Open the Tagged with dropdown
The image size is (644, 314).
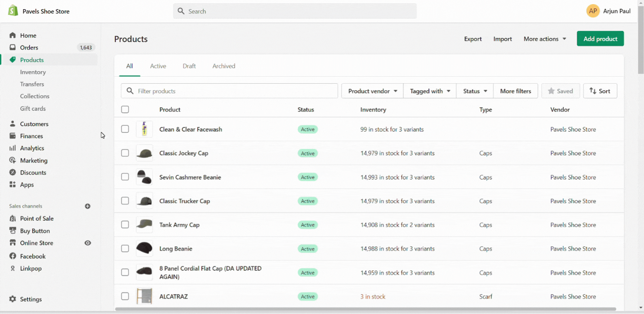430,91
